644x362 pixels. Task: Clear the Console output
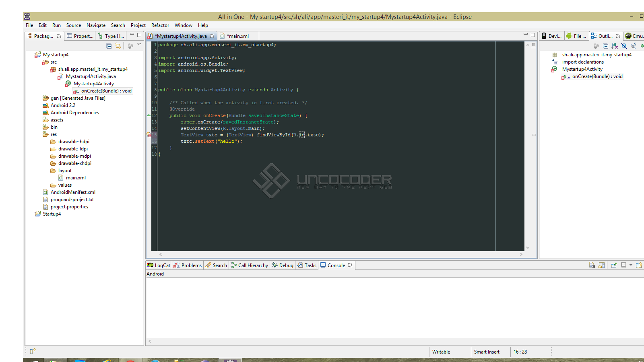tap(592, 265)
